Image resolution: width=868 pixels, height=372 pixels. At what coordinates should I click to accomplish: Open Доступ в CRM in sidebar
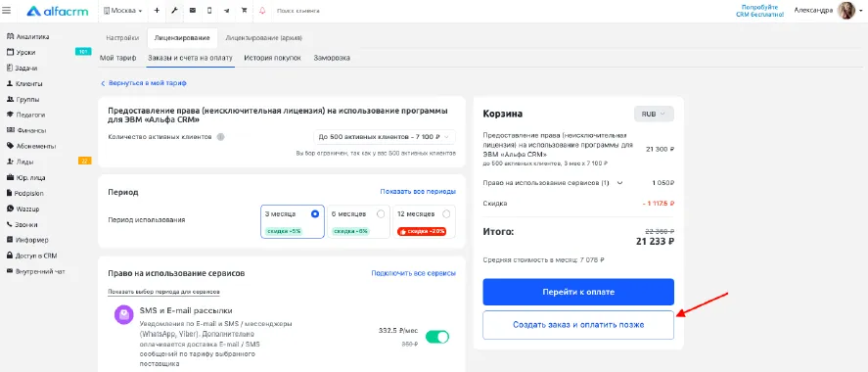click(36, 256)
